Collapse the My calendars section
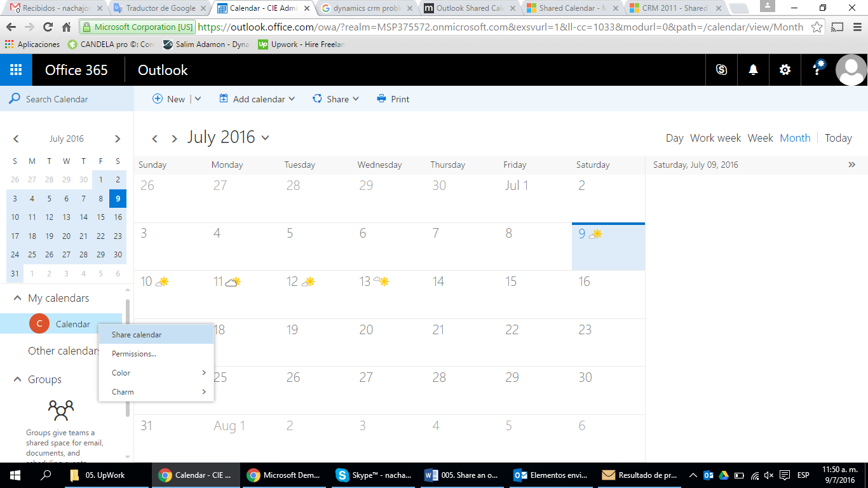 point(16,298)
